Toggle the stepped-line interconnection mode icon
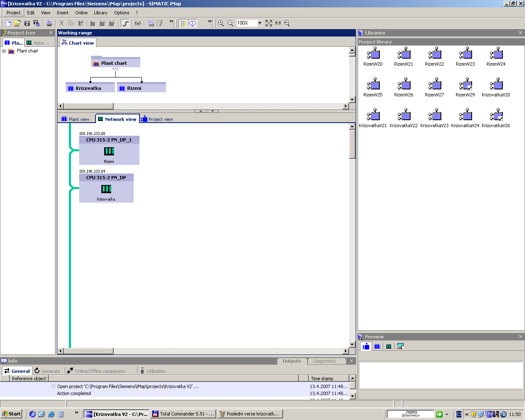This screenshot has height=420, width=525. point(126,23)
